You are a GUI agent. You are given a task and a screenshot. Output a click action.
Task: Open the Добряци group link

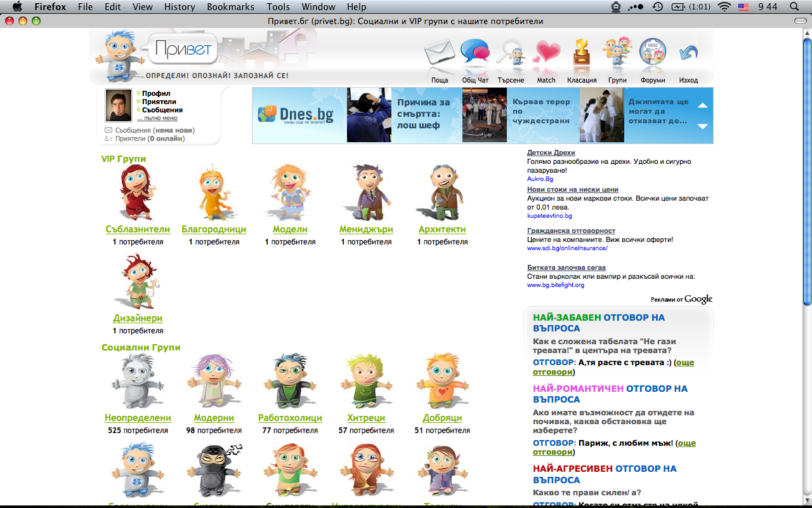point(442,418)
